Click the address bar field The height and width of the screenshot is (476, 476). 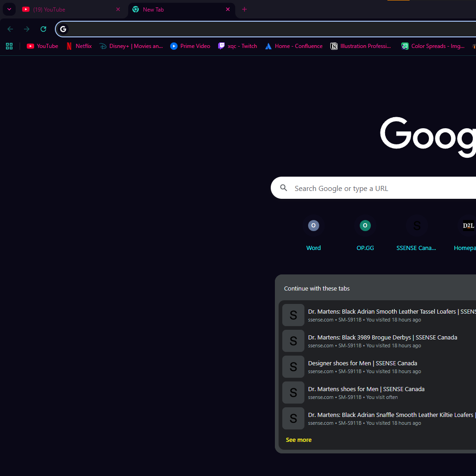pyautogui.click(x=268, y=29)
